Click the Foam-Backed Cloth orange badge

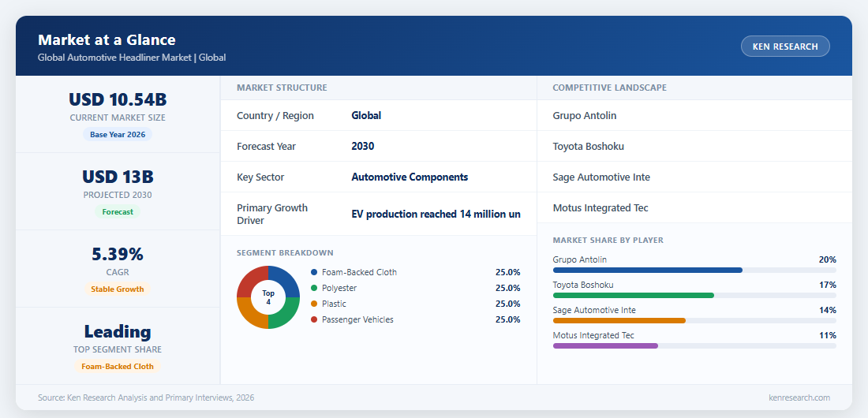(118, 366)
